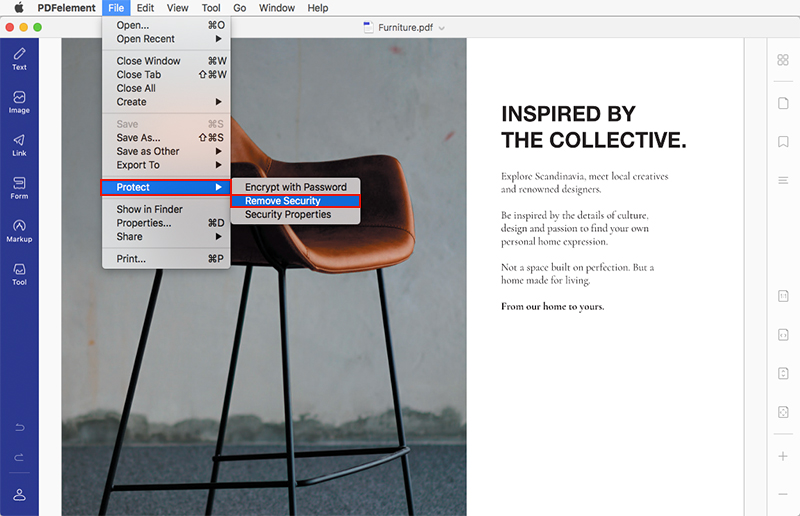Viewport: 800px width, 516px height.
Task: Choose Close Window menu item
Action: click(166, 61)
